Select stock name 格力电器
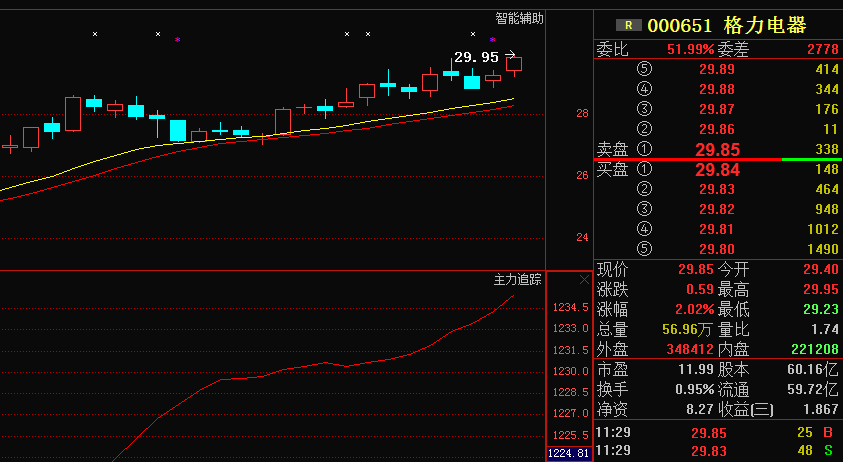This screenshot has height=462, width=843. pos(765,25)
